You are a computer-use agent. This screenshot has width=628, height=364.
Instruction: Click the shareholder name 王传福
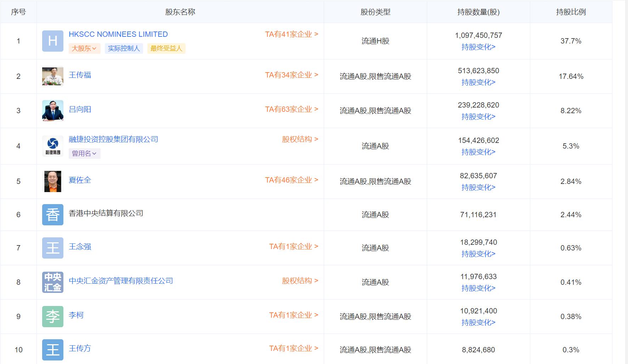pos(79,75)
